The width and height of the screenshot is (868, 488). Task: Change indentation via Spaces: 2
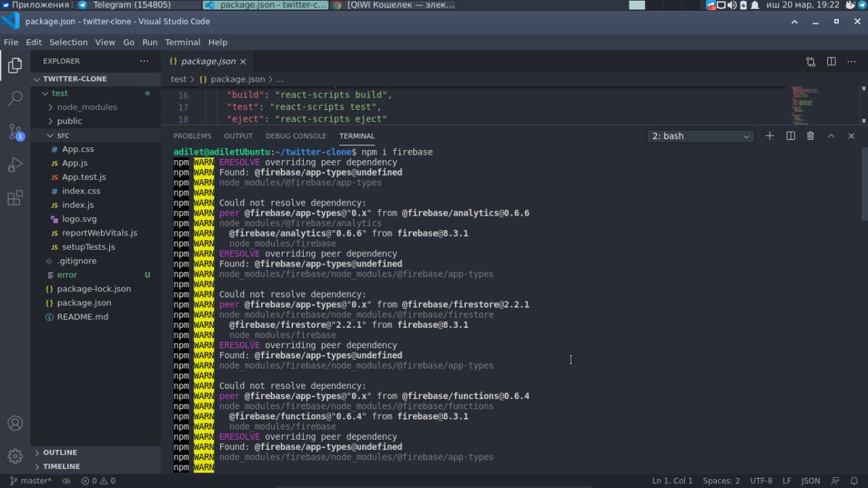[721, 481]
